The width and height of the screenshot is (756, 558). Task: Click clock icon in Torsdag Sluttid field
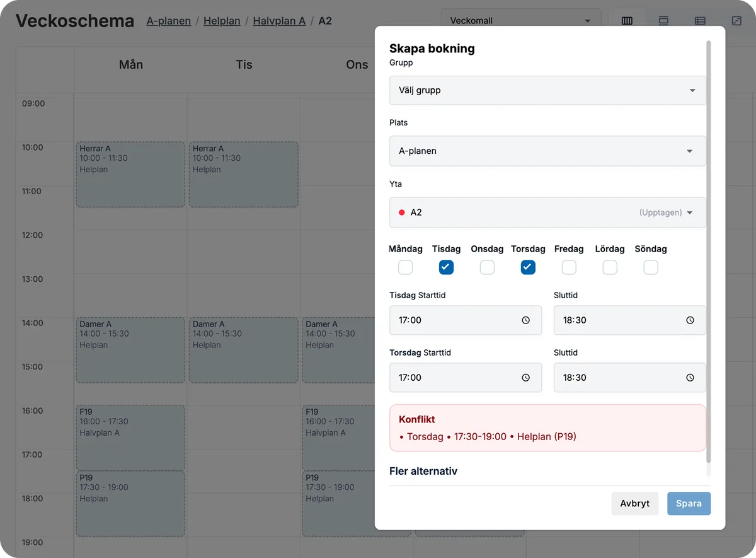(x=690, y=378)
